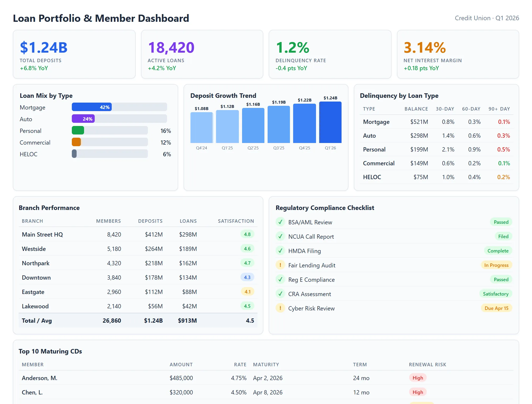Viewport: 532px width, 404px height.
Task: Toggle the 'Due Apr 15' badge on Cyber Risk Review
Action: click(496, 308)
